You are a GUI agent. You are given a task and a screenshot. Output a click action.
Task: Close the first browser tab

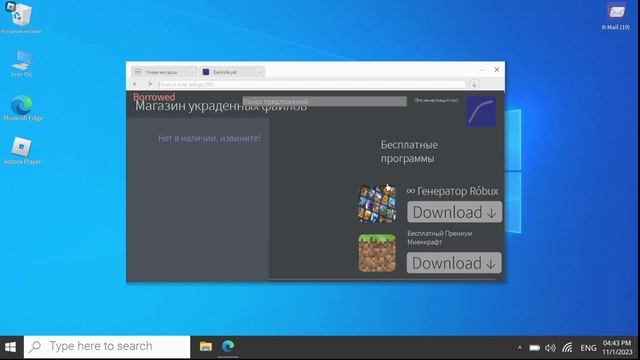(x=192, y=72)
